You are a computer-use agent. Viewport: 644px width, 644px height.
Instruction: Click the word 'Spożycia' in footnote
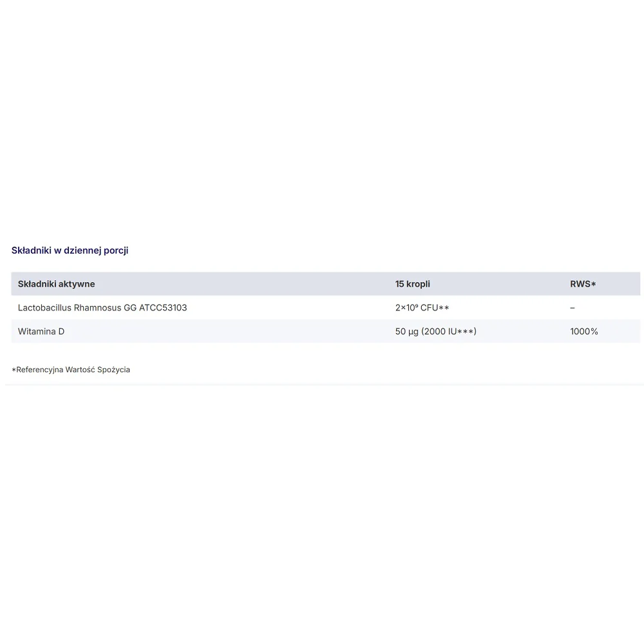pos(114,370)
